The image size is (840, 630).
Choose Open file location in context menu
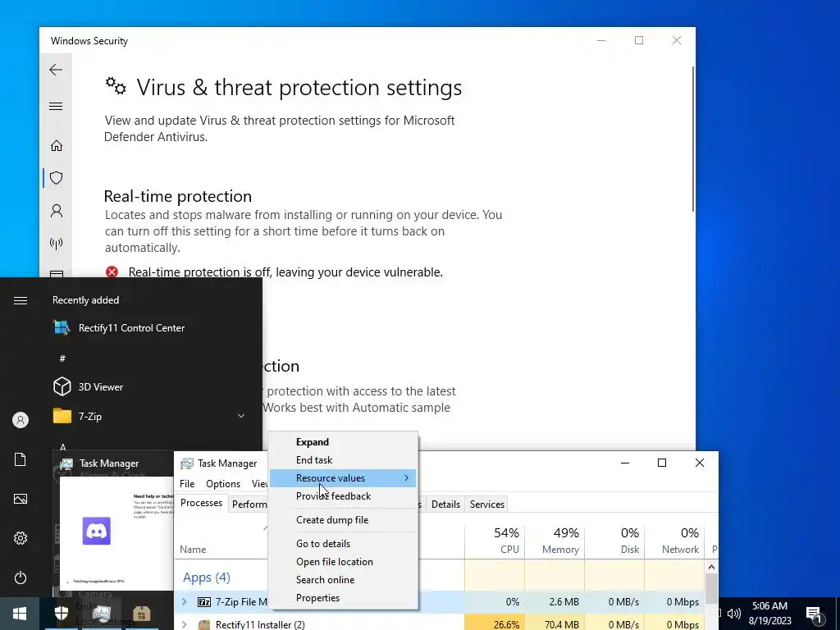click(x=343, y=561)
